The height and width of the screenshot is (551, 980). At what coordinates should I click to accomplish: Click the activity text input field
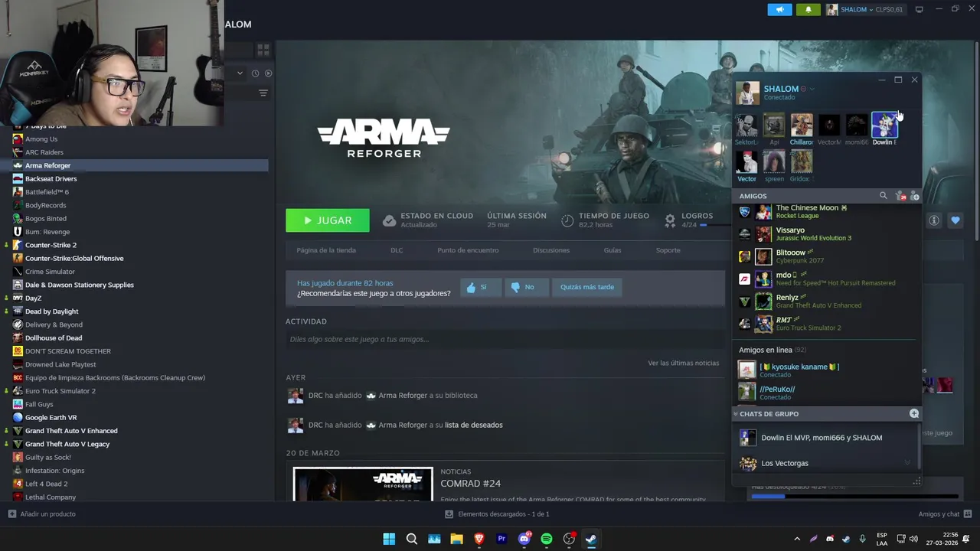point(505,339)
